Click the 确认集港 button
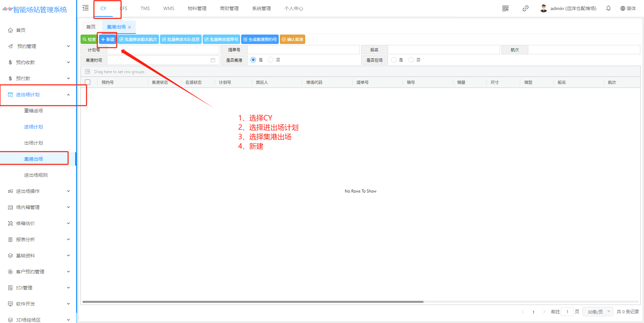 point(292,40)
